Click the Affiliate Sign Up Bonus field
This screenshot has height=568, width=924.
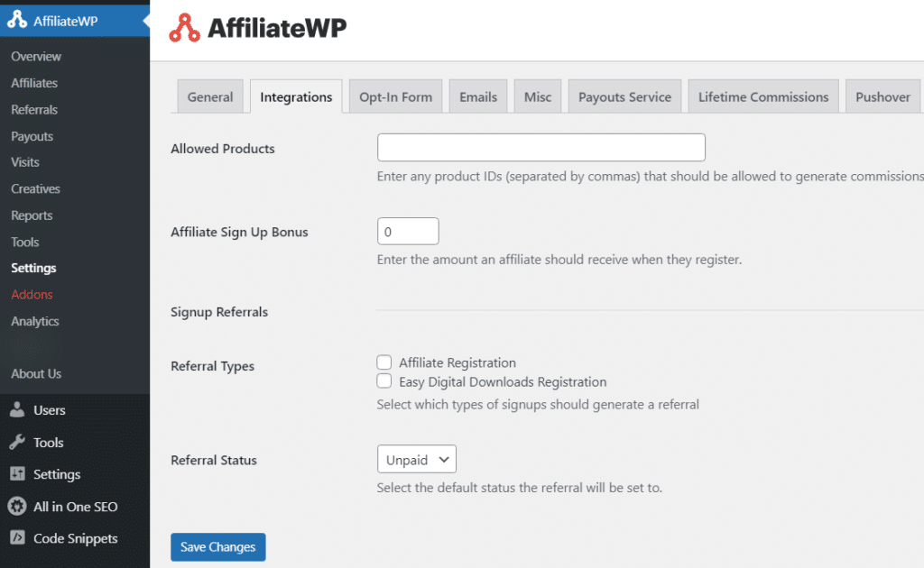408,232
